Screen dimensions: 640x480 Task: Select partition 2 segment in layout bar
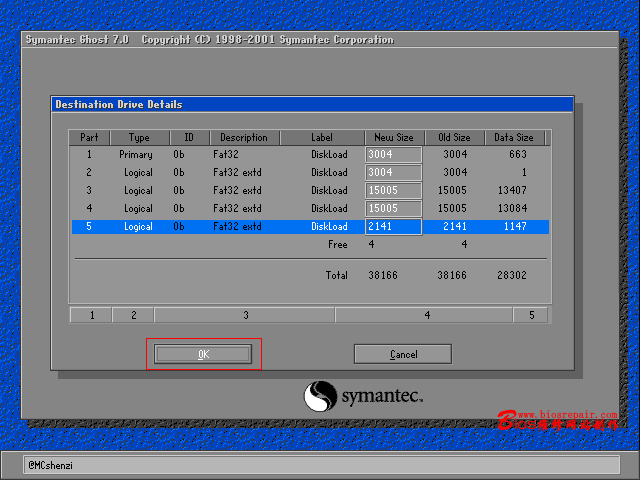pos(133,315)
